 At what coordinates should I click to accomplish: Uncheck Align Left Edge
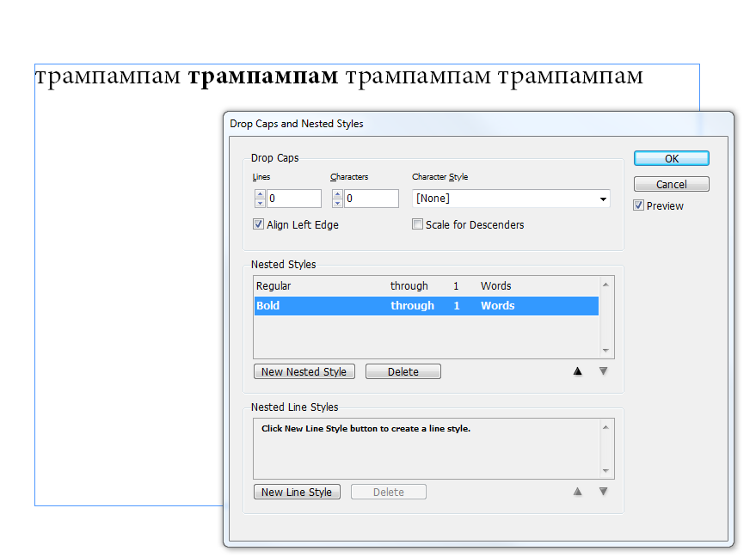point(258,224)
